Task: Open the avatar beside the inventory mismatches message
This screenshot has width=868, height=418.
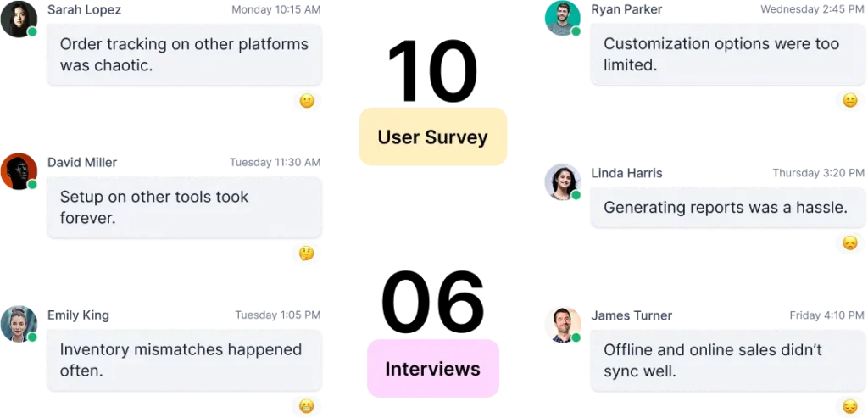Action: tap(19, 325)
